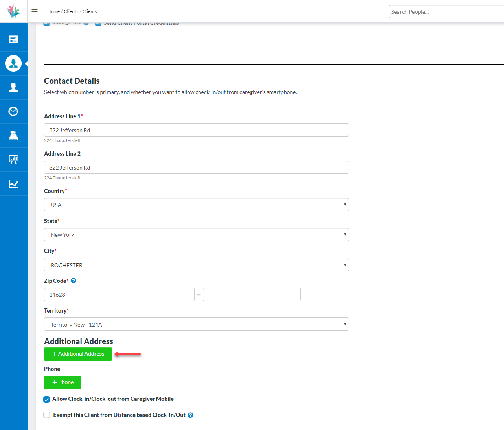This screenshot has width=504, height=430.
Task: Open the billing cash register icon in sidebar
Action: pyautogui.click(x=13, y=135)
